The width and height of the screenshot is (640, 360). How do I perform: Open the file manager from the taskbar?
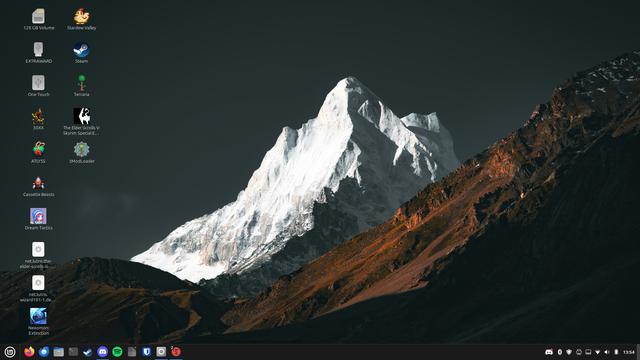pos(58,352)
